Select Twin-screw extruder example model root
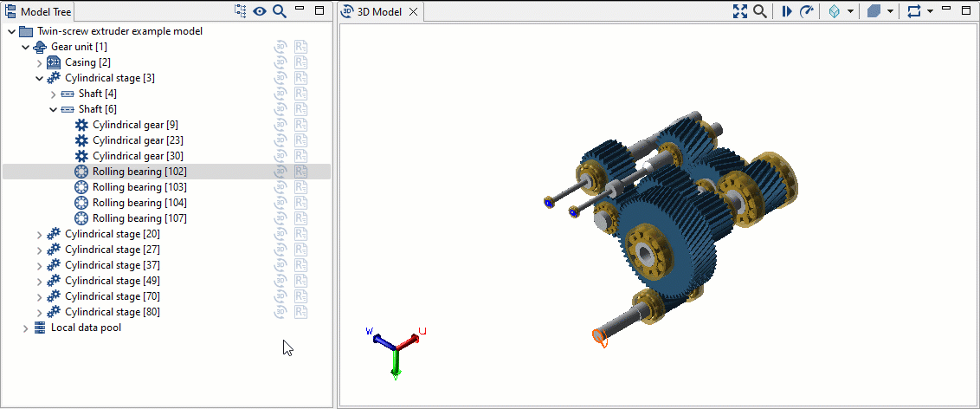Image resolution: width=980 pixels, height=409 pixels. click(x=120, y=31)
